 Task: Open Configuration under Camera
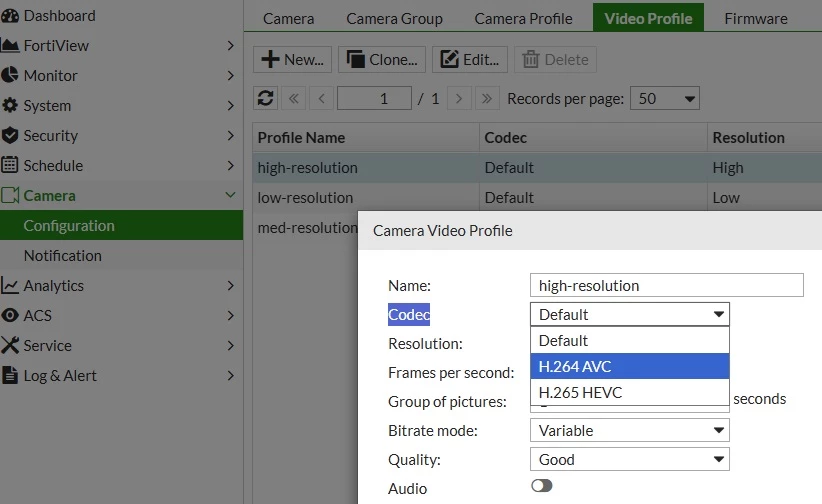121,226
